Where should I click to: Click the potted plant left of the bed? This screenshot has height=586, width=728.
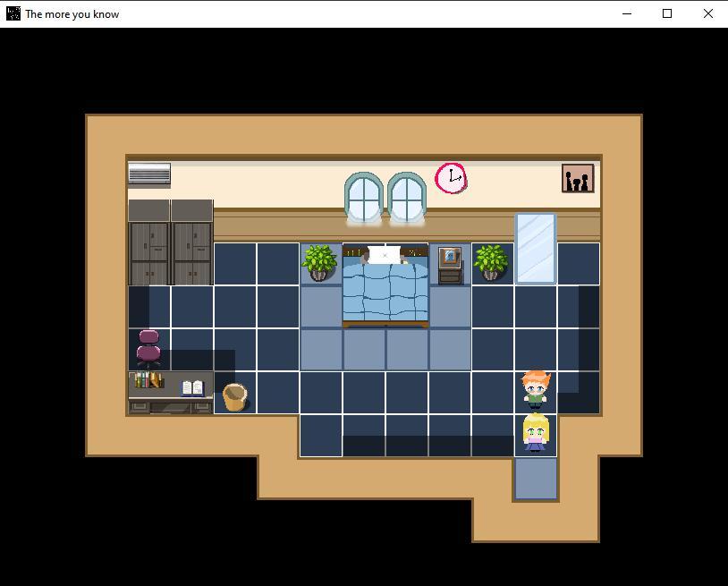[x=320, y=262]
